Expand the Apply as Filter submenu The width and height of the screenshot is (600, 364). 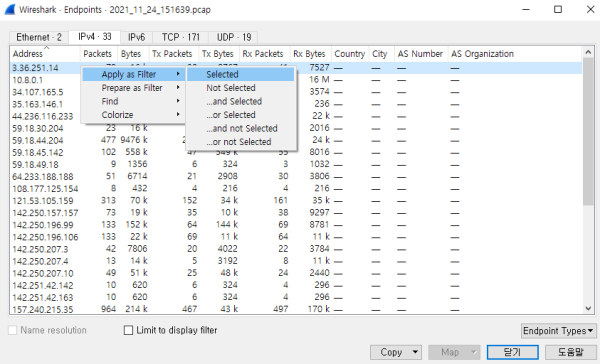point(133,74)
